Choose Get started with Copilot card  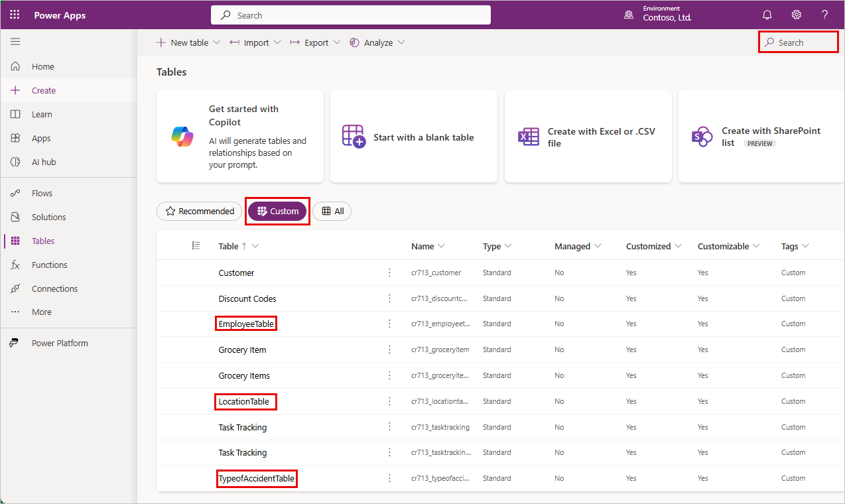coord(240,137)
